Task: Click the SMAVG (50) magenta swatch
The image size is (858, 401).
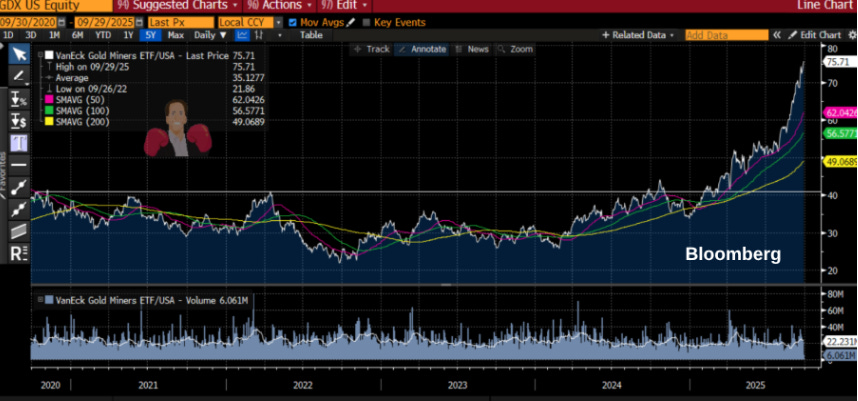Action: (x=49, y=100)
